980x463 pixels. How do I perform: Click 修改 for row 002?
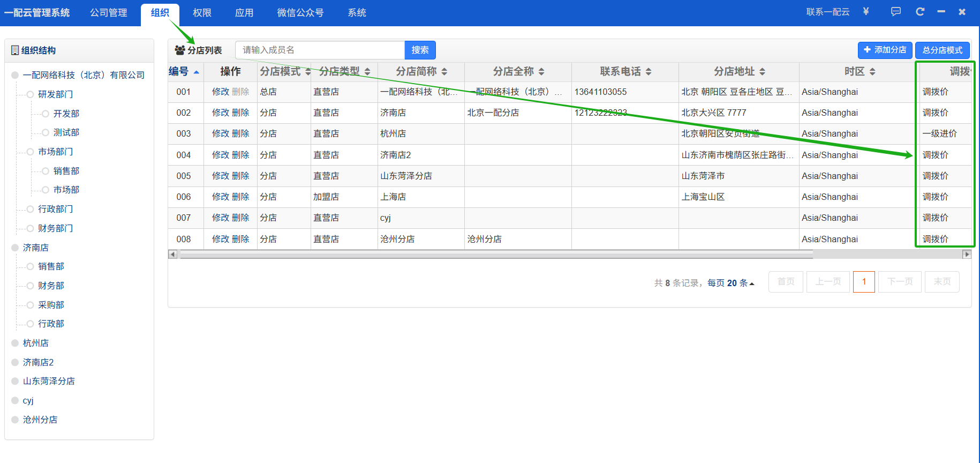[221, 113]
